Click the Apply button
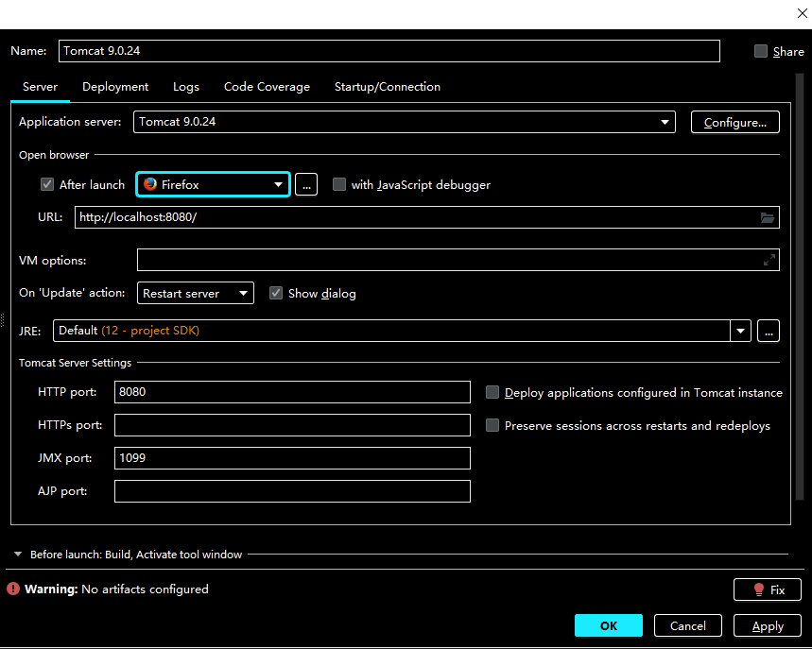 [768, 625]
